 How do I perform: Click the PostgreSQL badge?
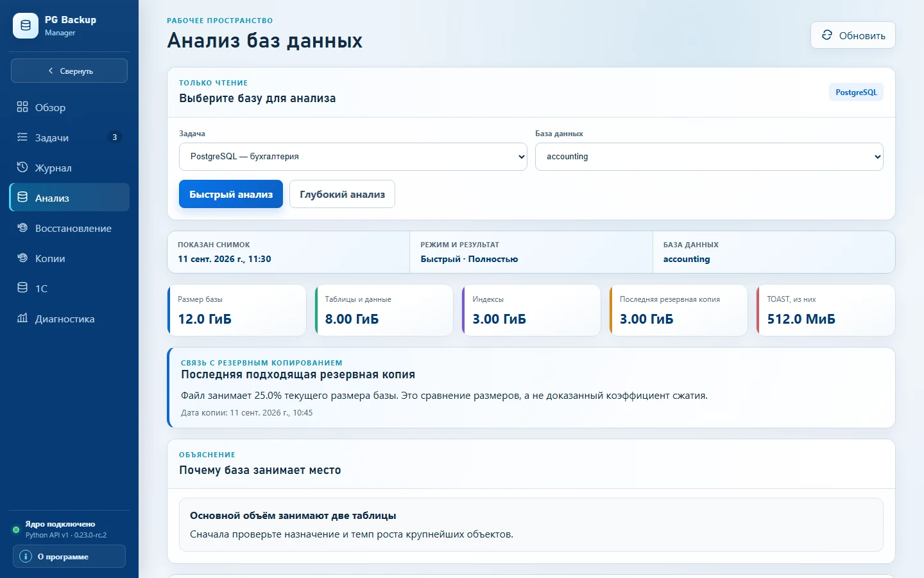(x=856, y=92)
